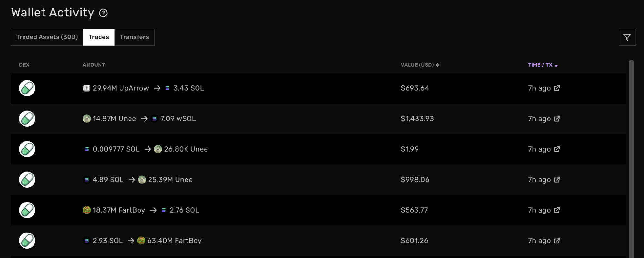Open transaction link for 4.89 SOL trade
Screen dimensions: 644x258
pyautogui.click(x=557, y=180)
